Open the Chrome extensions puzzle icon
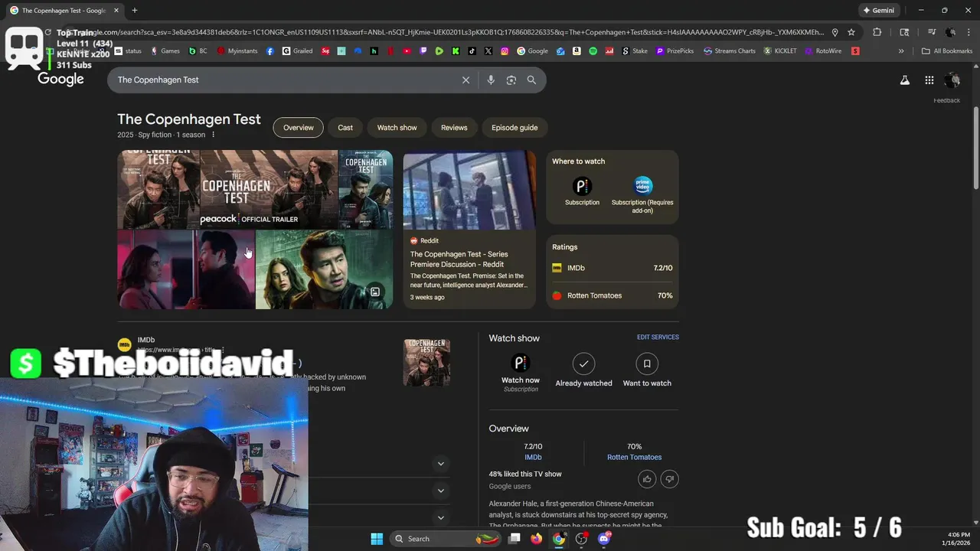 click(x=877, y=32)
